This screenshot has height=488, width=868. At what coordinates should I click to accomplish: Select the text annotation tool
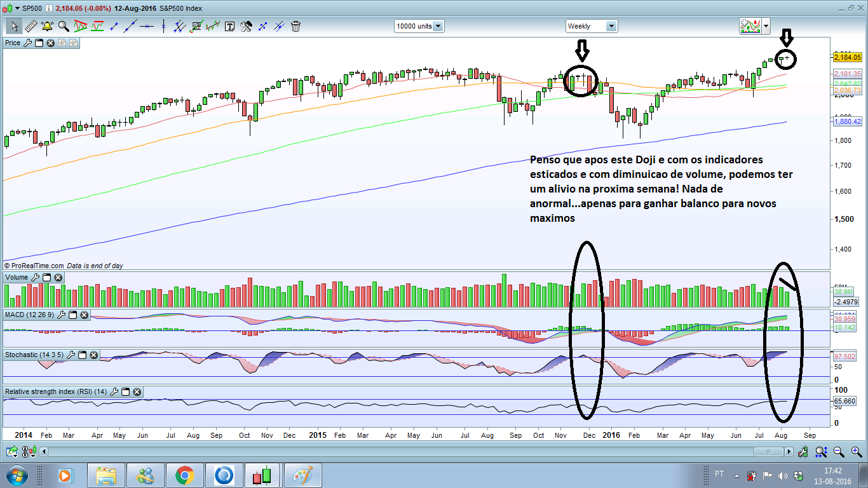229,26
